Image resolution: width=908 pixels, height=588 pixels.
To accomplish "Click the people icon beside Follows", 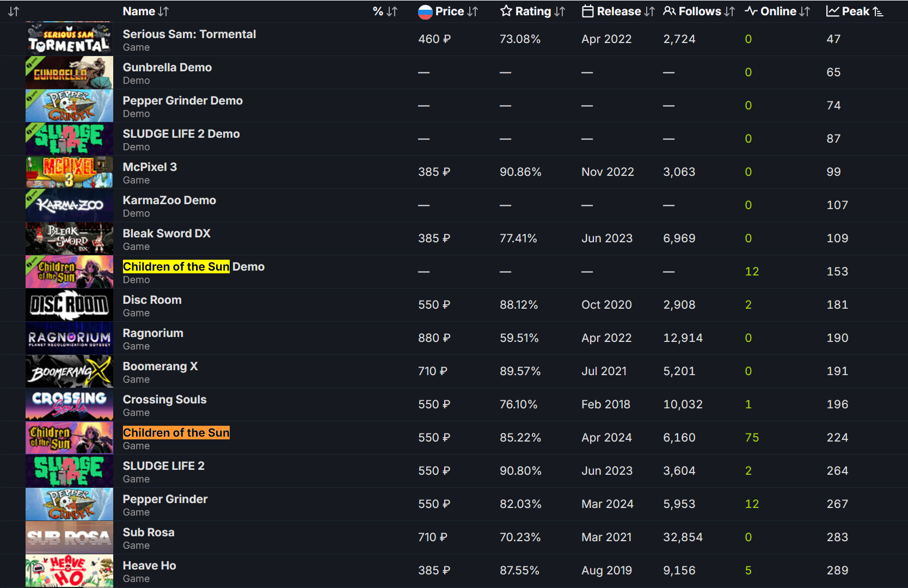I will point(670,11).
